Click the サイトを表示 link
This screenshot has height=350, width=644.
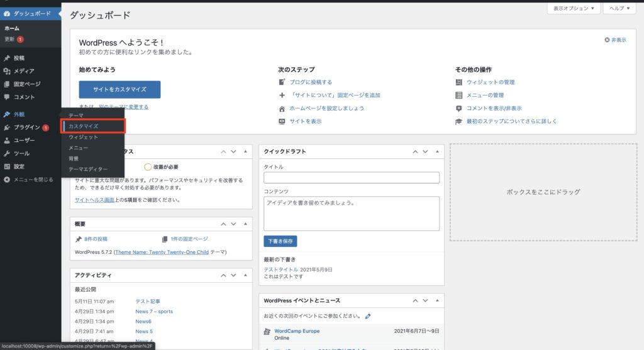click(306, 121)
